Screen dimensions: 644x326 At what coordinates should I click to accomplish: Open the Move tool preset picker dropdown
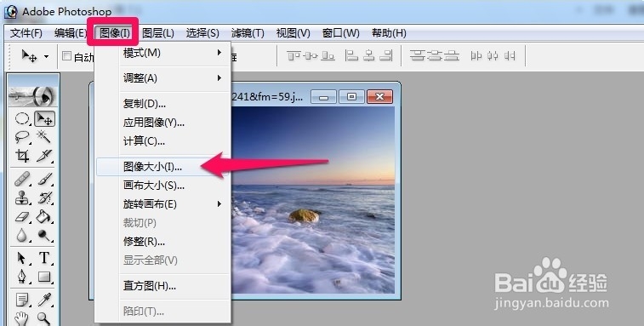[46, 56]
